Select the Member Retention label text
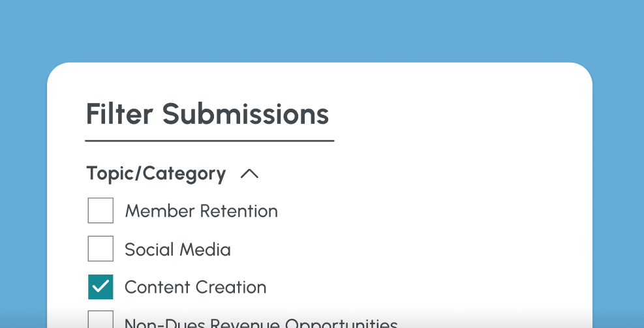644x328 pixels. [201, 211]
